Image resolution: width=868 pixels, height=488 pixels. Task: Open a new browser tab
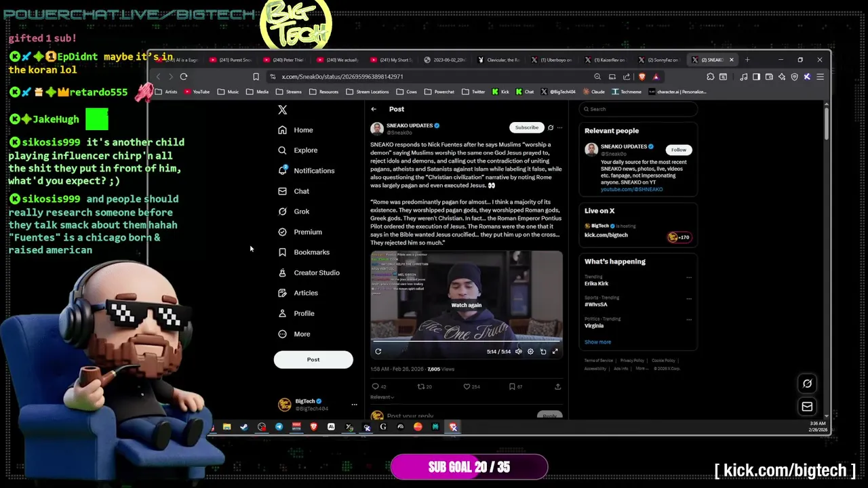[x=747, y=60]
